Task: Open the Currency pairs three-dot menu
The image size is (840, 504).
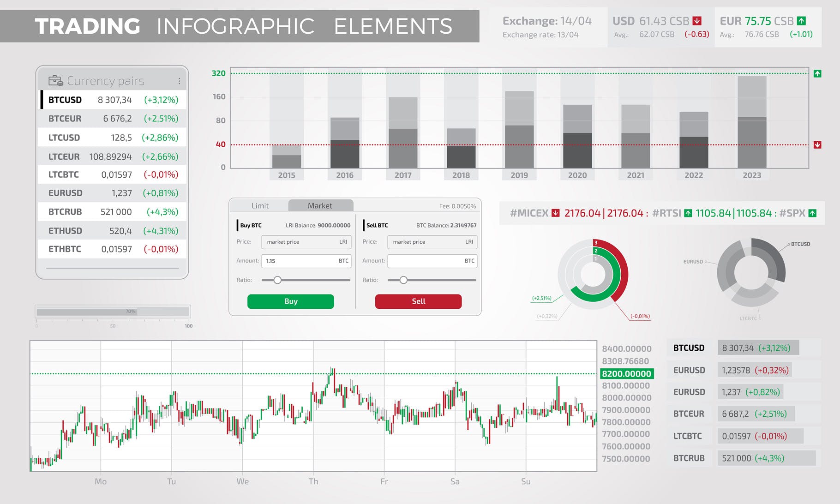Action: pos(180,80)
